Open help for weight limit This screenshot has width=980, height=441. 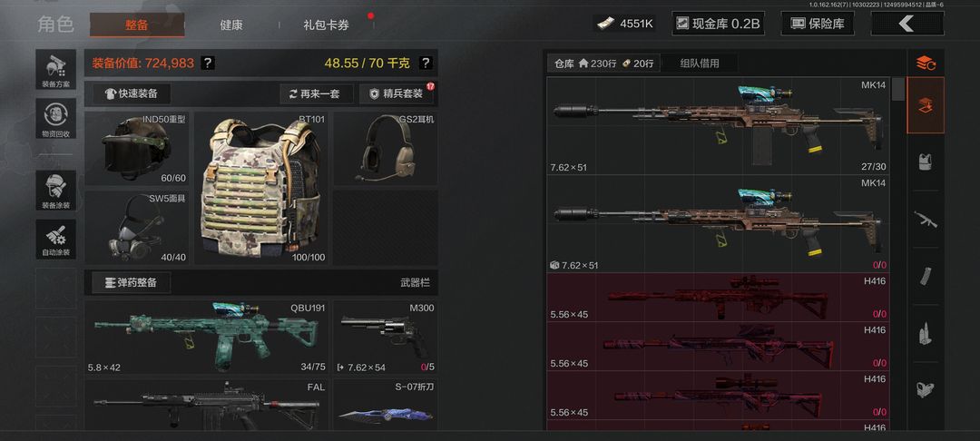pos(425,64)
